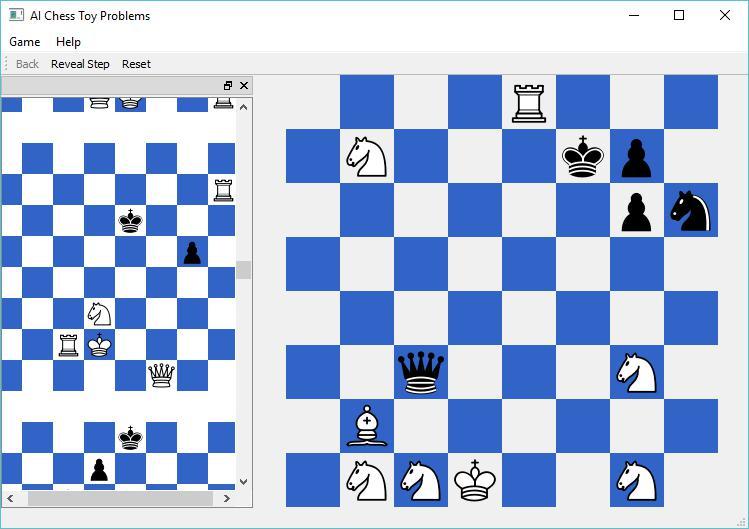
Task: Click the toolbar drag handle left of Back
Action: 6,64
